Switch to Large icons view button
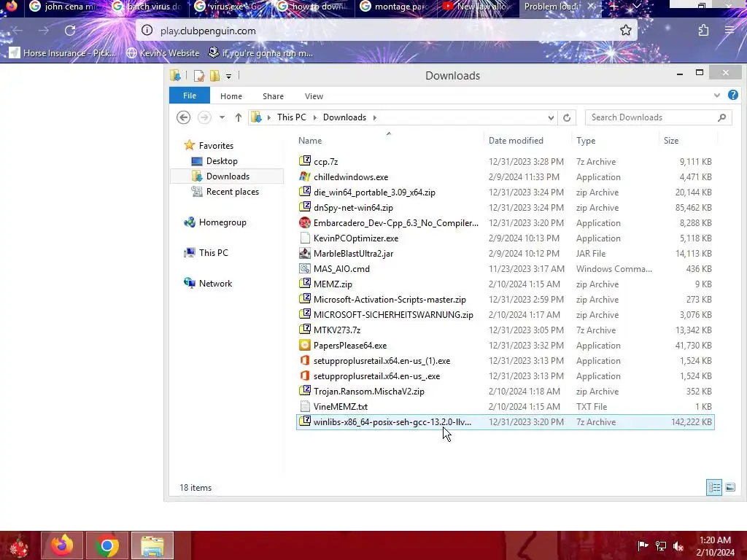The height and width of the screenshot is (560, 747). [x=729, y=487]
